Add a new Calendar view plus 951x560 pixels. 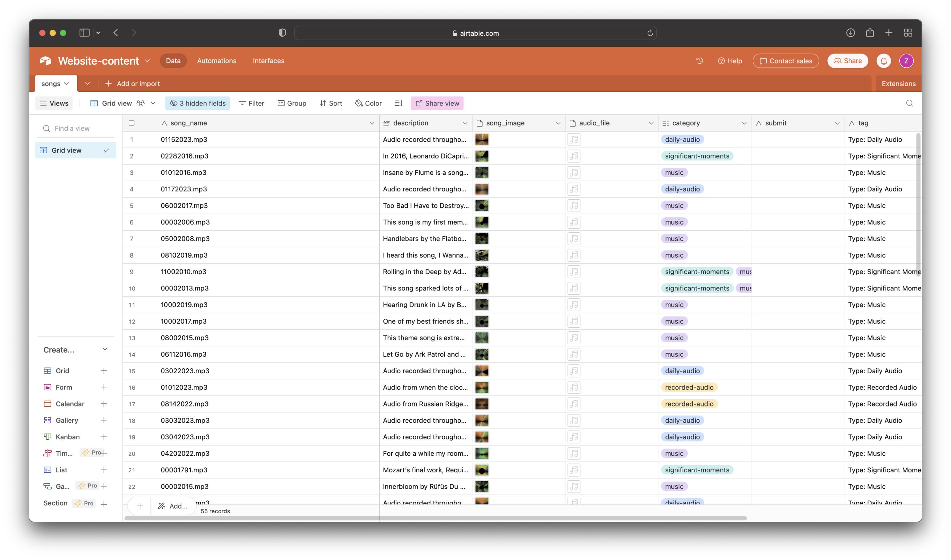click(x=104, y=404)
